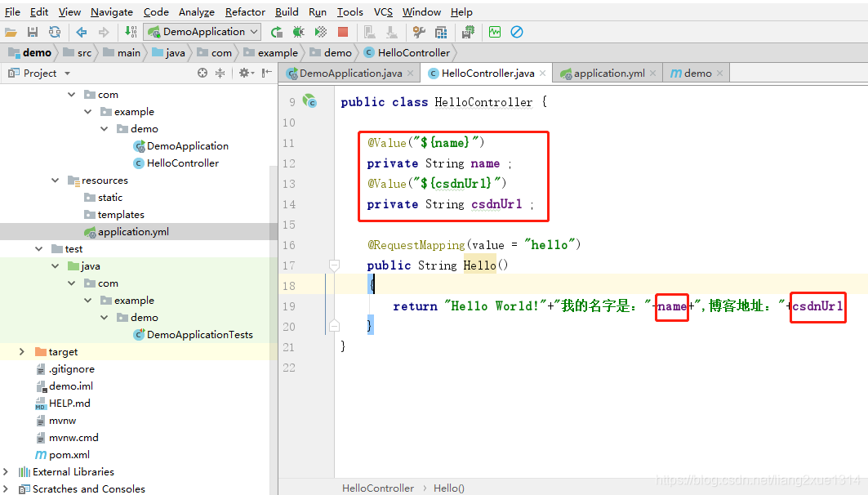Collapse the java folder under test
Viewport: 868px width, 495px height.
tap(55, 265)
